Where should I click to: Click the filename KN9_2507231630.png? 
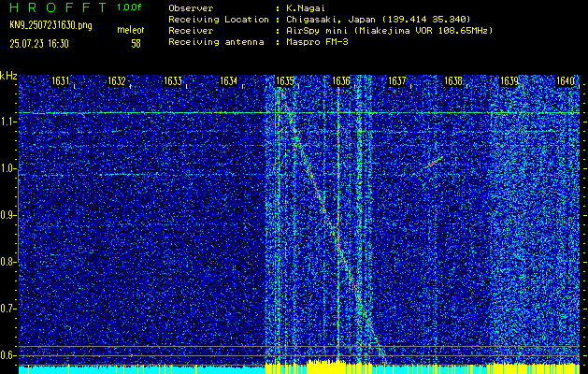tap(50, 25)
